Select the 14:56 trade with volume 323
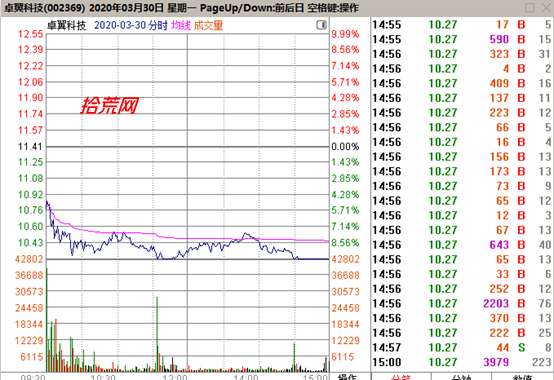This screenshot has height=380, width=554. (x=462, y=54)
